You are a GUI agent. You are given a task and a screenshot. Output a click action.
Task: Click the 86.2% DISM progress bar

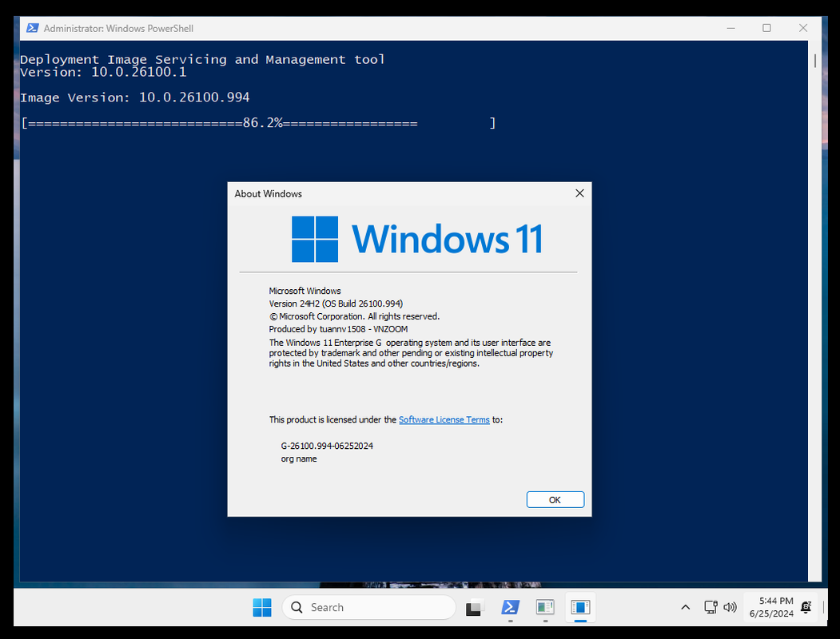click(258, 123)
